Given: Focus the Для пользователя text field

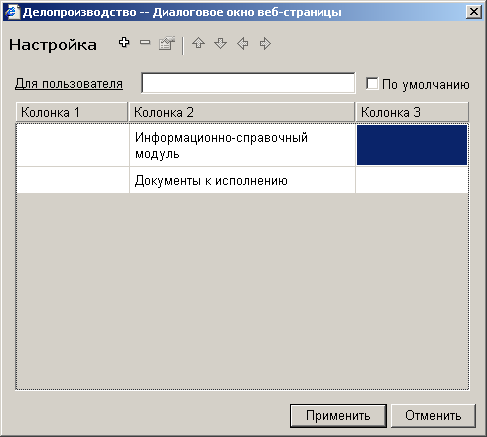Looking at the screenshot, I should (248, 83).
